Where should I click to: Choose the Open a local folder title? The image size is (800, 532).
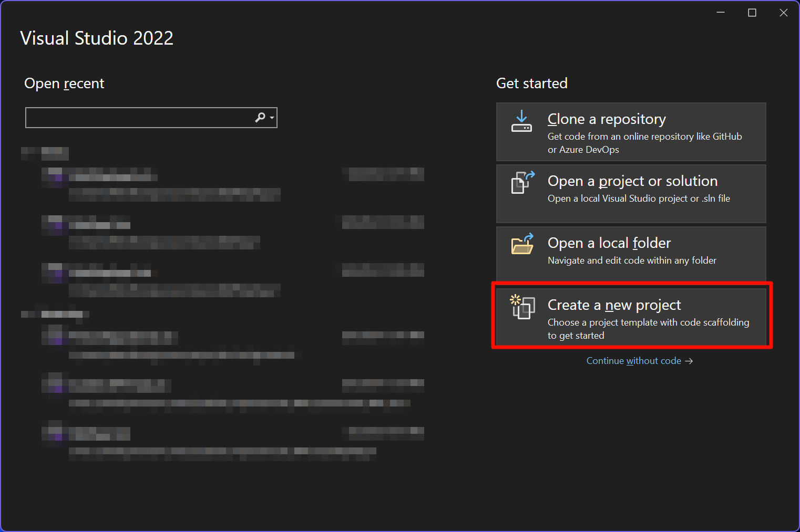click(609, 243)
